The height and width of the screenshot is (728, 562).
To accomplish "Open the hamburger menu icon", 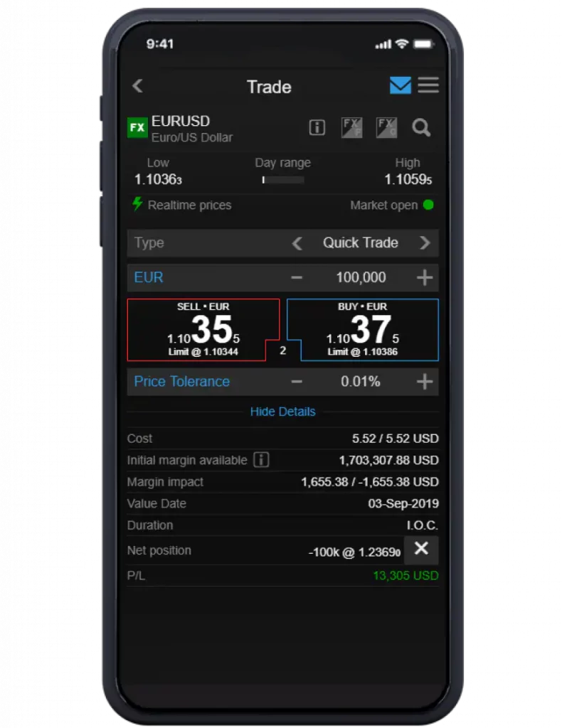I will pos(428,85).
